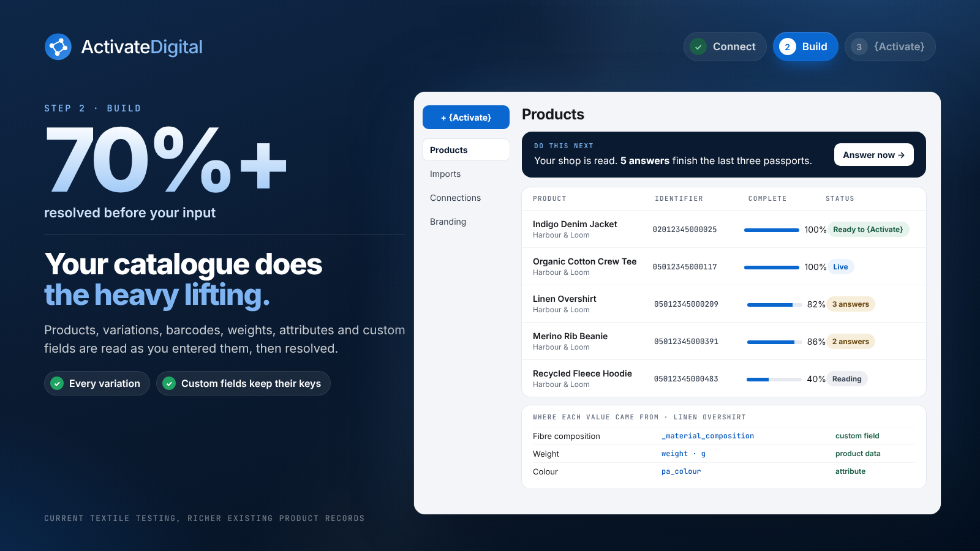Click the Every variation chip
This screenshot has width=980, height=551.
[x=97, y=383]
